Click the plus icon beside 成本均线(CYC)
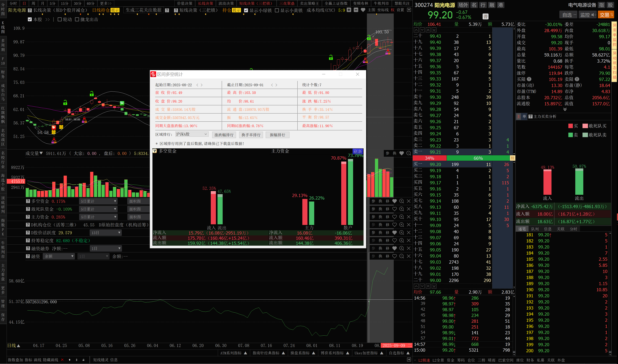The height and width of the screenshot is (364, 618). 349,10
